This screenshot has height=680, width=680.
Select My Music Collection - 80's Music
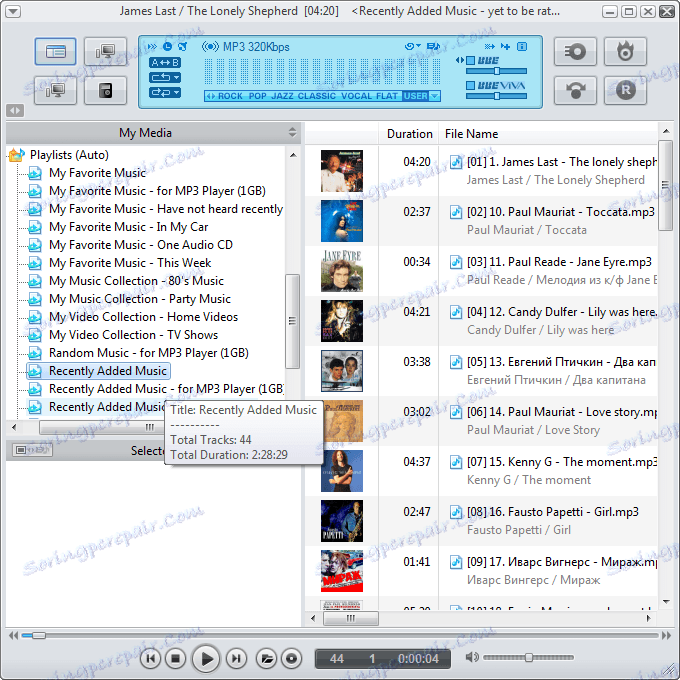coord(136,281)
